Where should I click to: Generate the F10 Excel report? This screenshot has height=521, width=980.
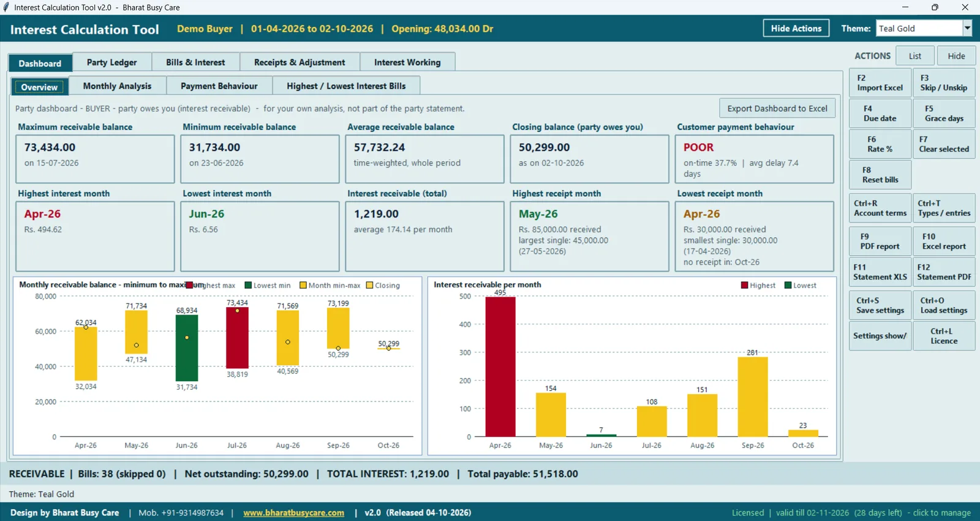(944, 241)
